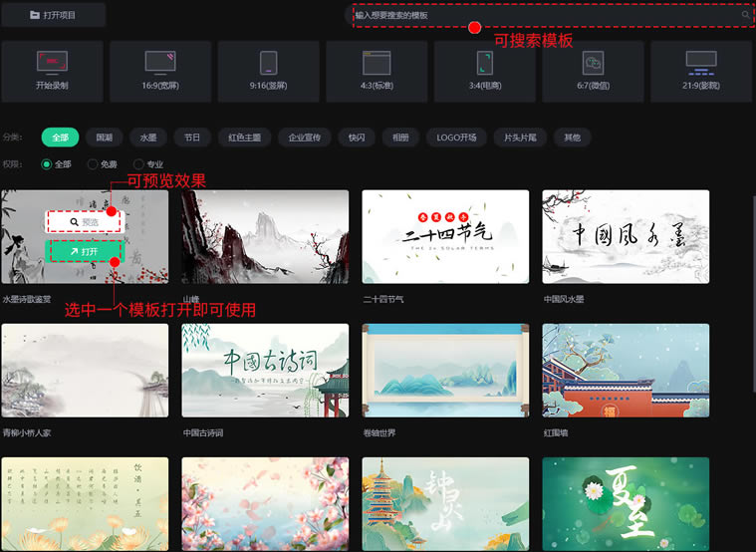Select the 相册 category tab

pyautogui.click(x=400, y=138)
